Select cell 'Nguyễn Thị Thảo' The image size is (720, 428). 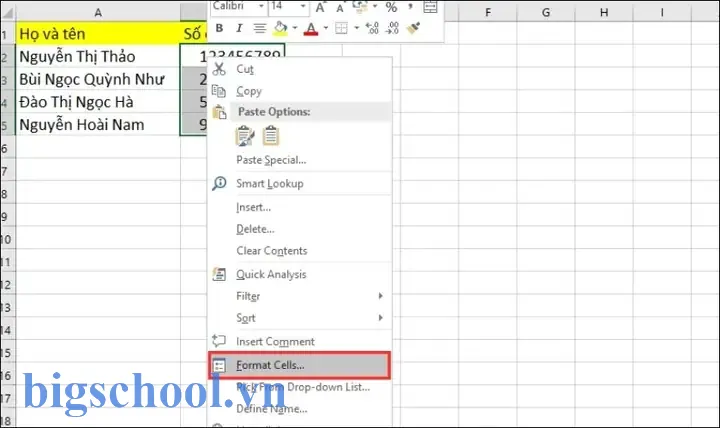98,56
